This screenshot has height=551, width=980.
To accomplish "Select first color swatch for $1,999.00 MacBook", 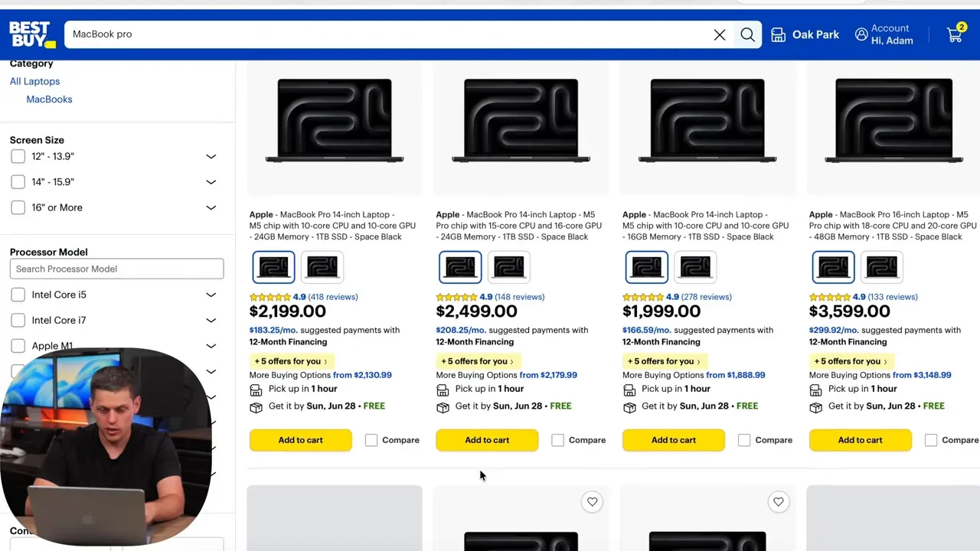I will [x=646, y=267].
